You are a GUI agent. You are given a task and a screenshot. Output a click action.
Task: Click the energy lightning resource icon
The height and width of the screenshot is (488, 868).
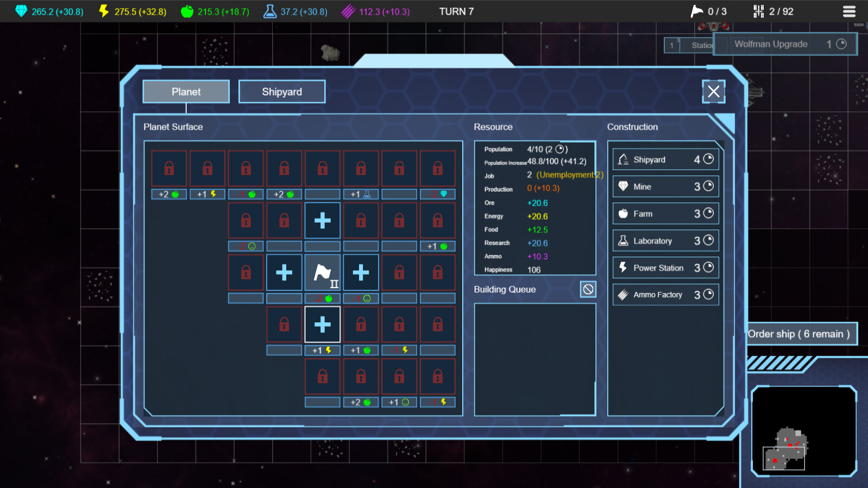point(104,11)
